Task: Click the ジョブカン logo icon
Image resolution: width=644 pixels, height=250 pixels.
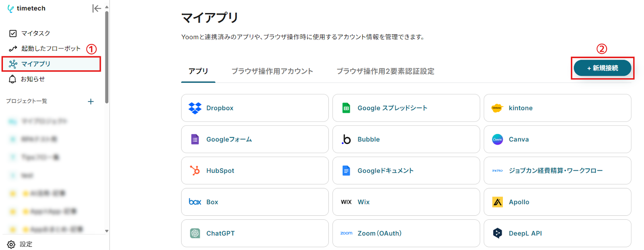Action: [x=497, y=171]
